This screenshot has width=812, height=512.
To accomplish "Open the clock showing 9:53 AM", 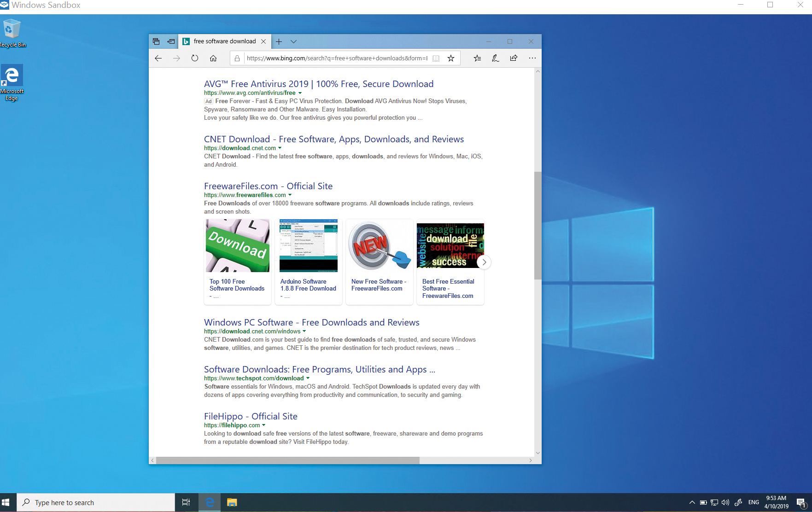I will (x=776, y=502).
